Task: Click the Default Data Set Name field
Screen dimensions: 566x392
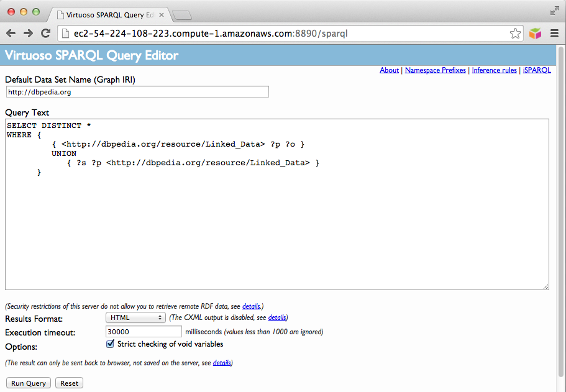Action: pyautogui.click(x=137, y=92)
